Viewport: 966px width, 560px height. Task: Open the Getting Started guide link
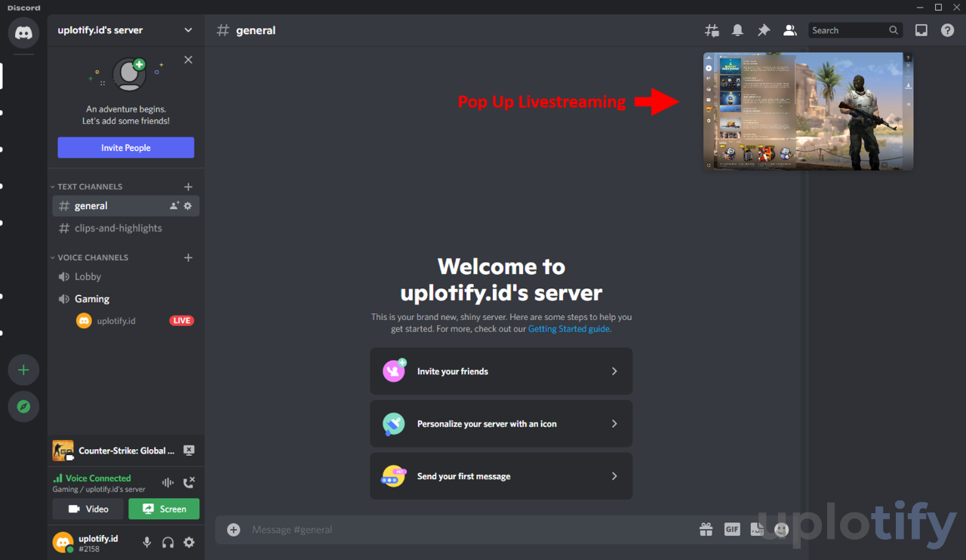point(569,329)
